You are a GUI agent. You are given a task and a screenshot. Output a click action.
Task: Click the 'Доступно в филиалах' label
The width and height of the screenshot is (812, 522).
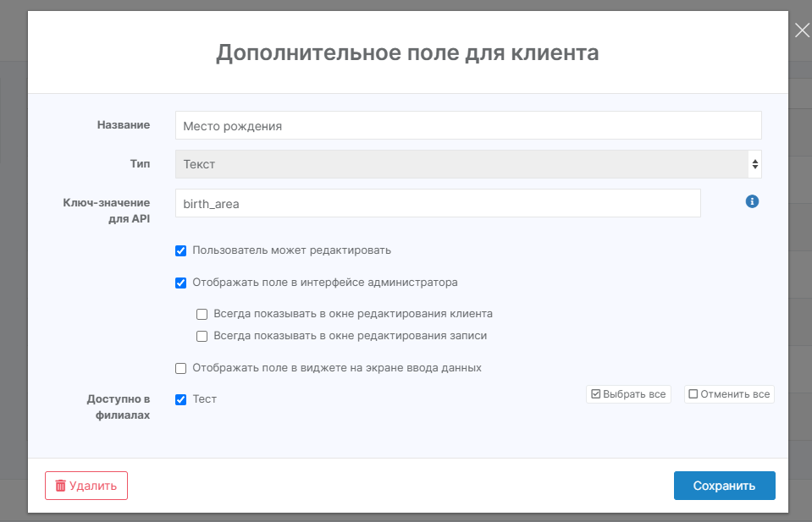point(119,407)
